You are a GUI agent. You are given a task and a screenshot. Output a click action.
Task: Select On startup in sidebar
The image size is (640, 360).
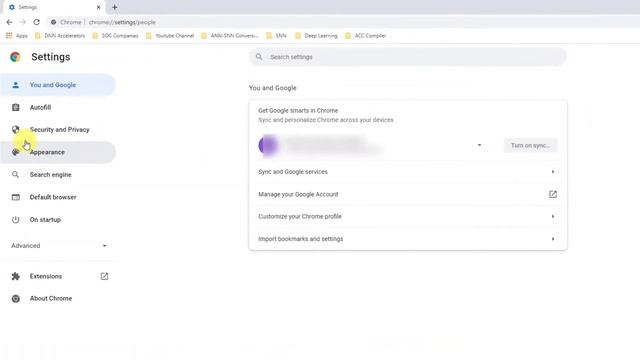coord(58,220)
